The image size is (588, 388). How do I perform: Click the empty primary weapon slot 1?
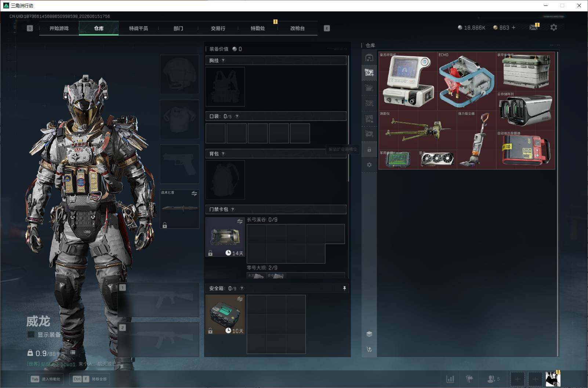pos(159,300)
